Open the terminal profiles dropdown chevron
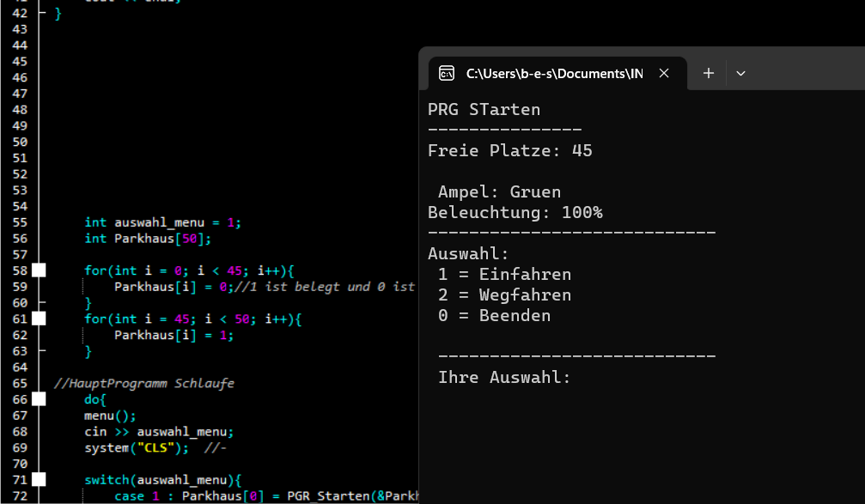The image size is (865, 504). tap(740, 73)
